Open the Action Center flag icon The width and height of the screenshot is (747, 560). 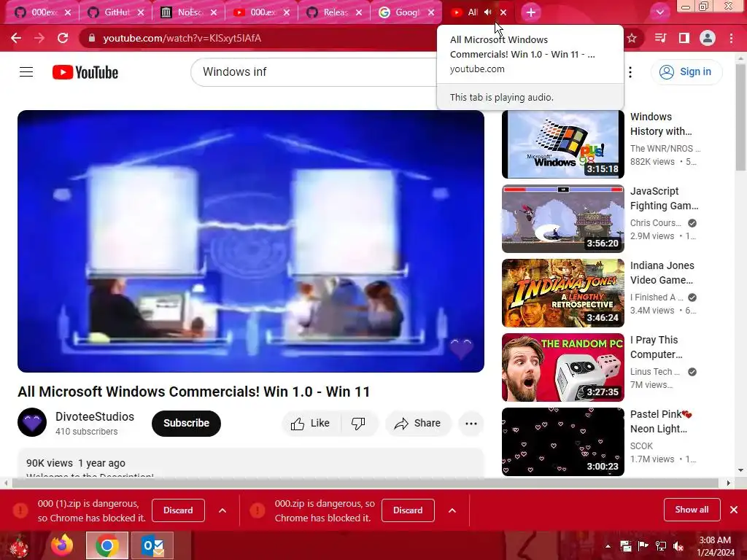(x=643, y=546)
